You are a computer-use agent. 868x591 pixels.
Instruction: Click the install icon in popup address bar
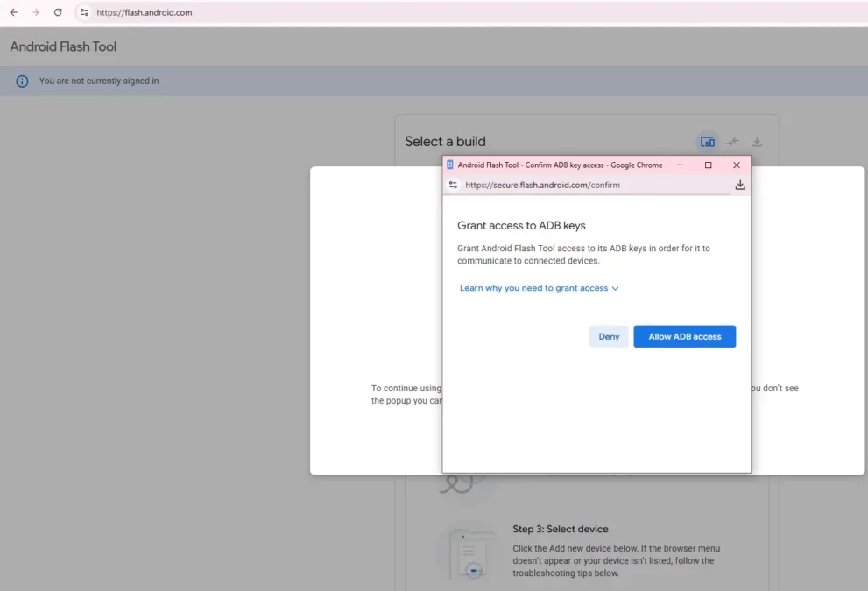tap(739, 185)
